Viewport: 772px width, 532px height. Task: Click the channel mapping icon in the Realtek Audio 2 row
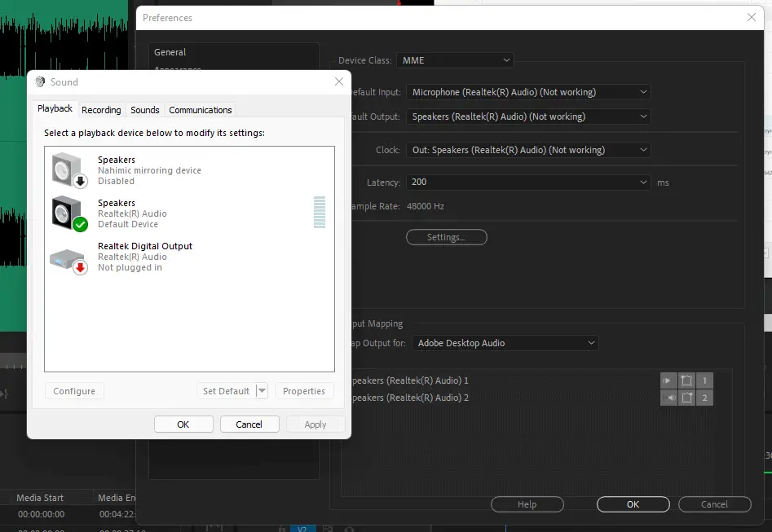687,398
